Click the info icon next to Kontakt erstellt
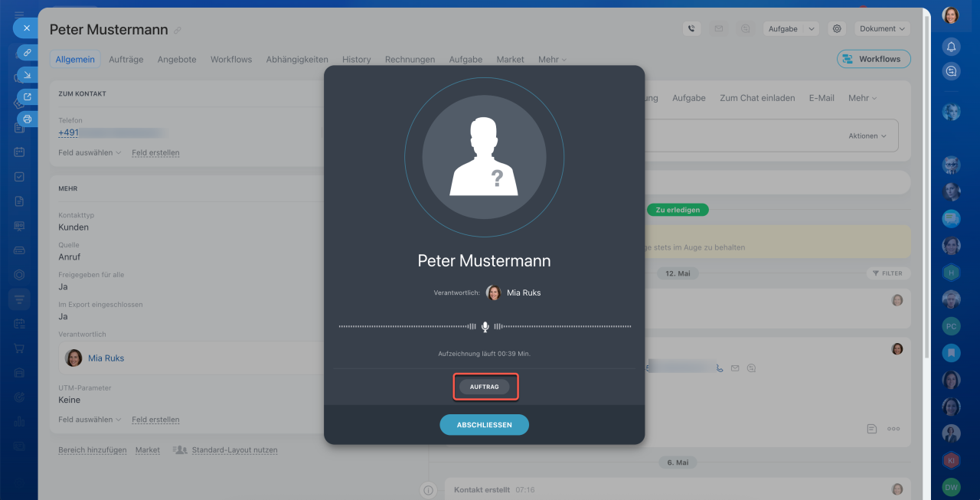 click(429, 490)
